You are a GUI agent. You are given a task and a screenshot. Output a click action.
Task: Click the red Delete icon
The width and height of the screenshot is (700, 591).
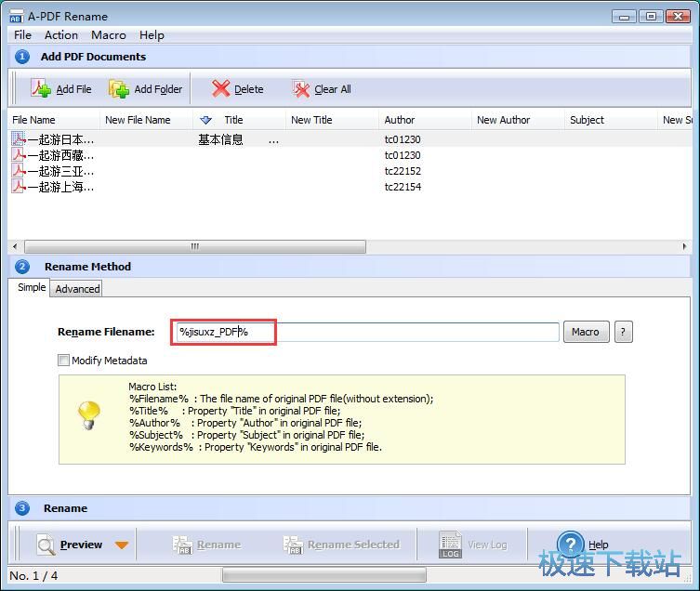220,89
